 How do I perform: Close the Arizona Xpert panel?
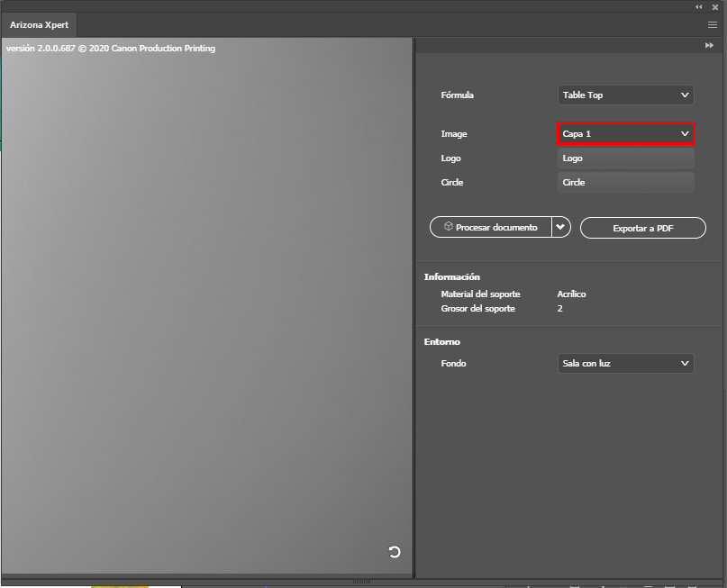pos(715,7)
